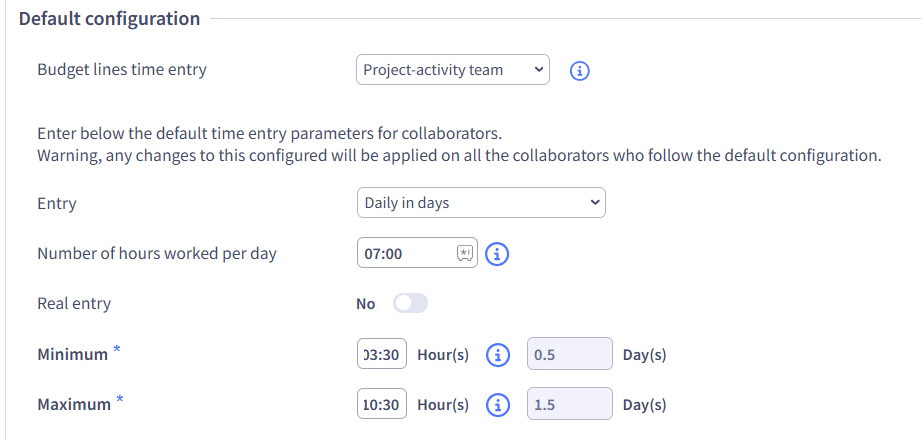
Task: Click the Maximum label
Action: click(x=73, y=405)
